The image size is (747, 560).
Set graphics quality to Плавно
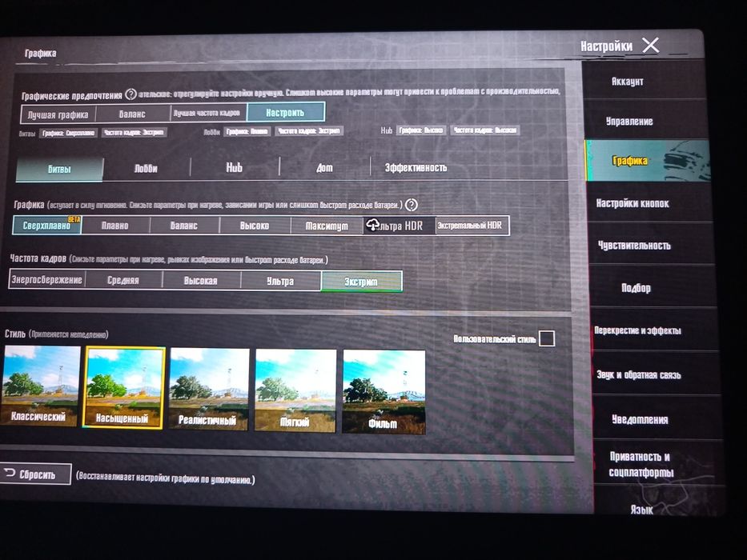coord(115,226)
